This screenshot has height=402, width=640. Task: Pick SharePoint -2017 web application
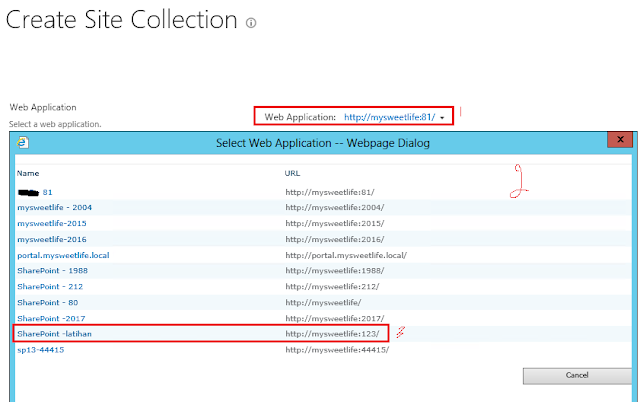coord(51,318)
